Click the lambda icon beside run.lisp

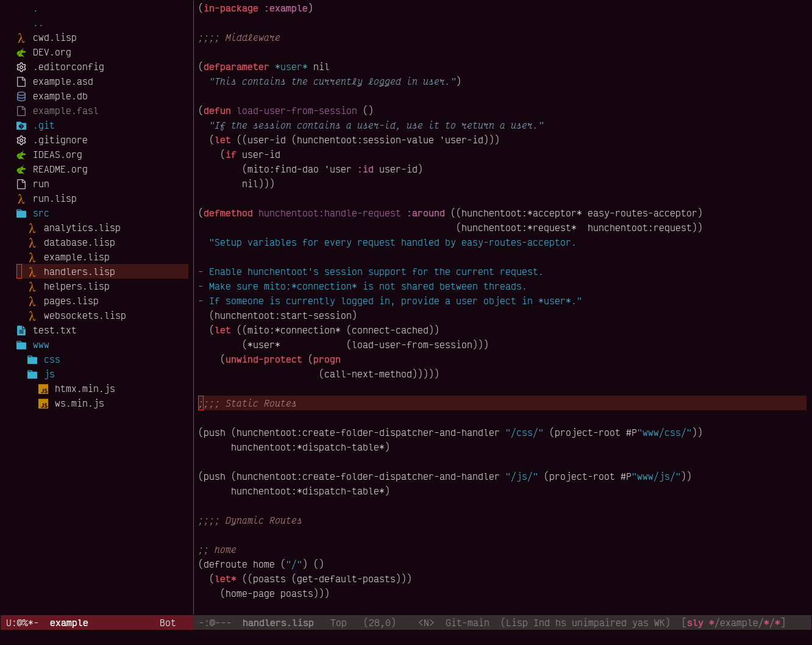[x=21, y=199]
